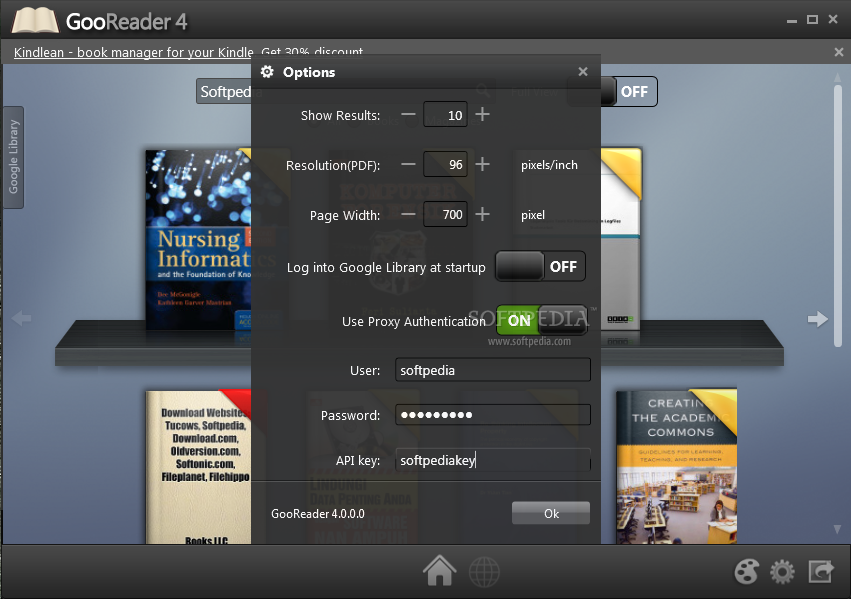Screen dimensions: 851x599
Task: Open the Google Library side tab
Action: 14,157
